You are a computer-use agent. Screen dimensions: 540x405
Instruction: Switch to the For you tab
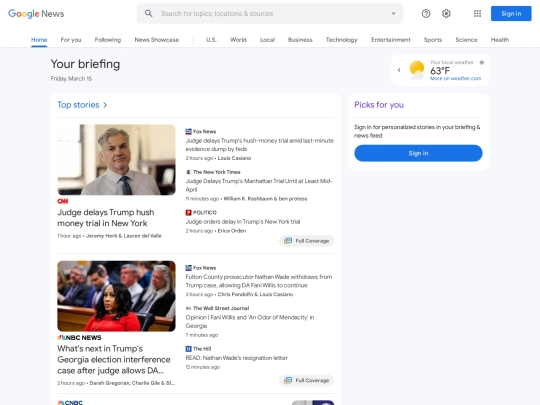coord(71,40)
